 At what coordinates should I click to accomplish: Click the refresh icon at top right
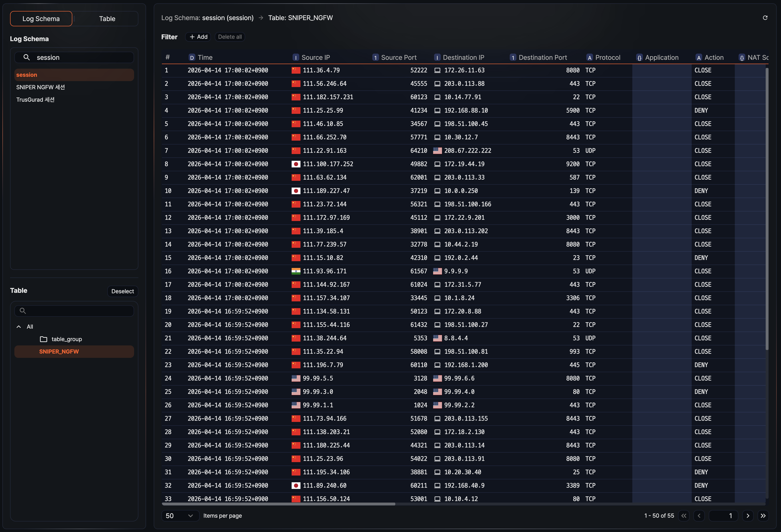[x=765, y=17]
